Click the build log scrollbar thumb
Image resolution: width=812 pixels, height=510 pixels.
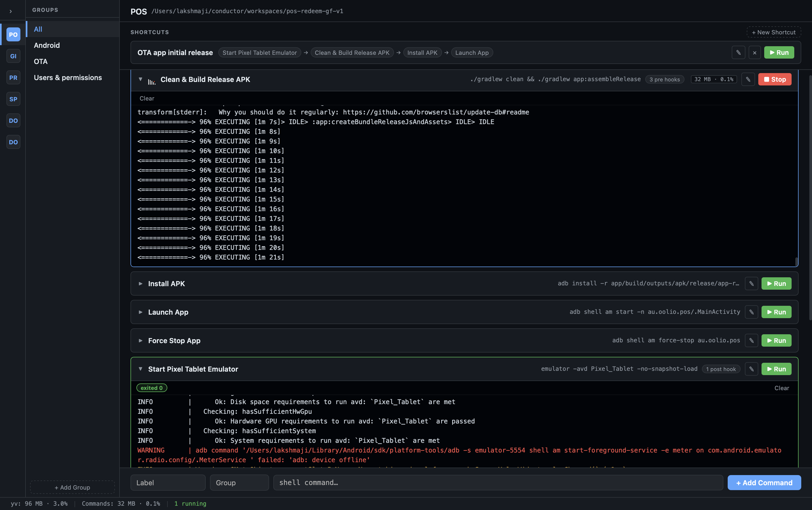point(796,261)
